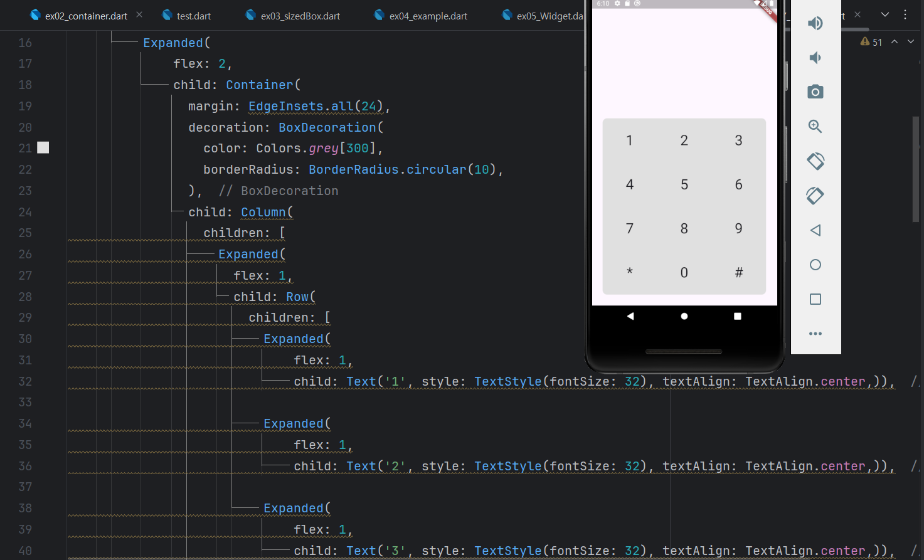924x560 pixels.
Task: Click line number 24 in gutter
Action: tap(25, 212)
